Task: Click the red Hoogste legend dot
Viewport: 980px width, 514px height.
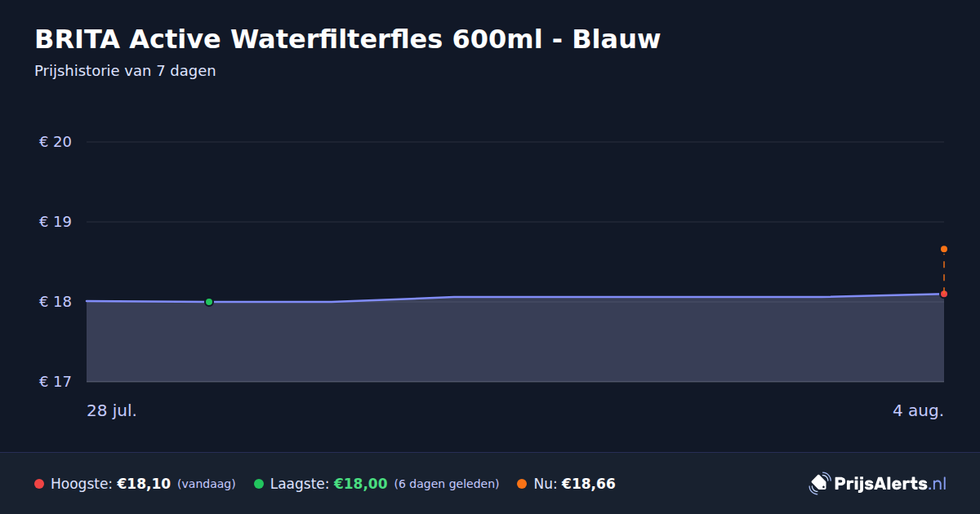Action: [x=39, y=484]
